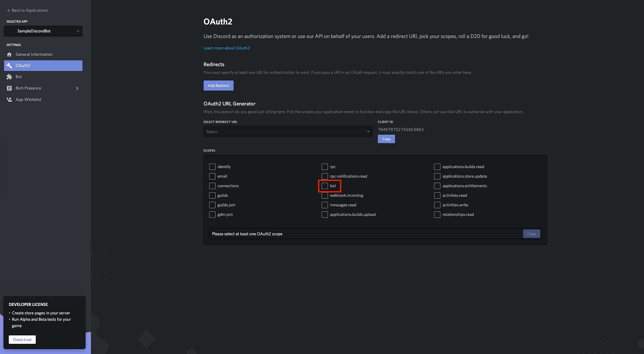Enable the rpc scope checkbox

click(325, 167)
